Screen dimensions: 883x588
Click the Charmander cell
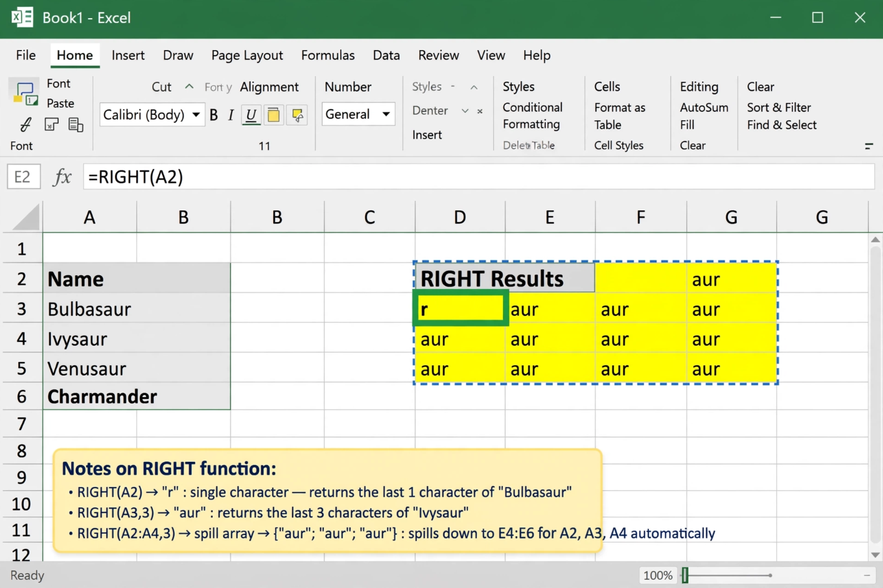[x=137, y=396]
